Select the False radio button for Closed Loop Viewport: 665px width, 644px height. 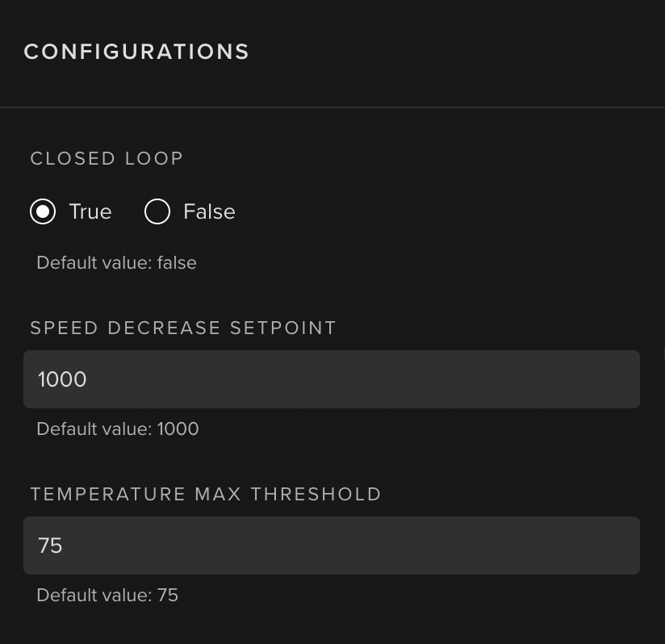pyautogui.click(x=157, y=211)
